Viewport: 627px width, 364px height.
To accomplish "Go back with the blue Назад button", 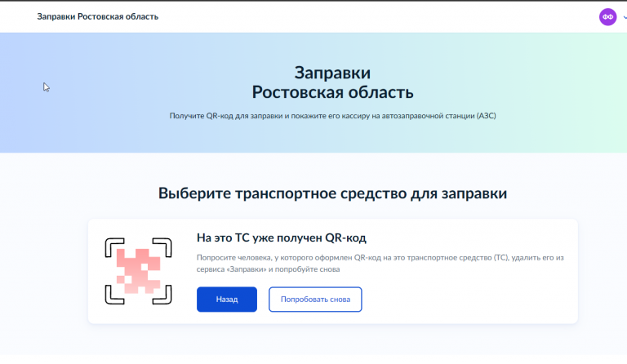I will pos(227,300).
